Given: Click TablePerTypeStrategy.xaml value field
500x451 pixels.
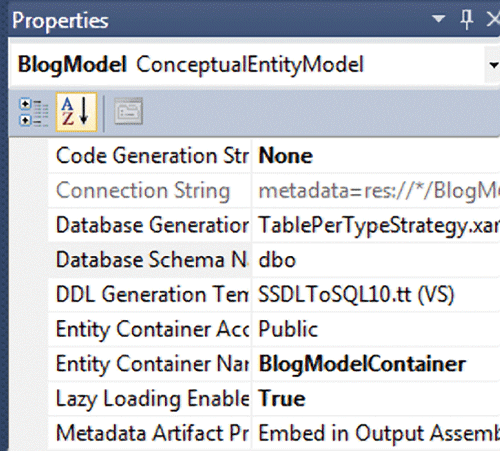Looking at the screenshot, I should point(376,225).
